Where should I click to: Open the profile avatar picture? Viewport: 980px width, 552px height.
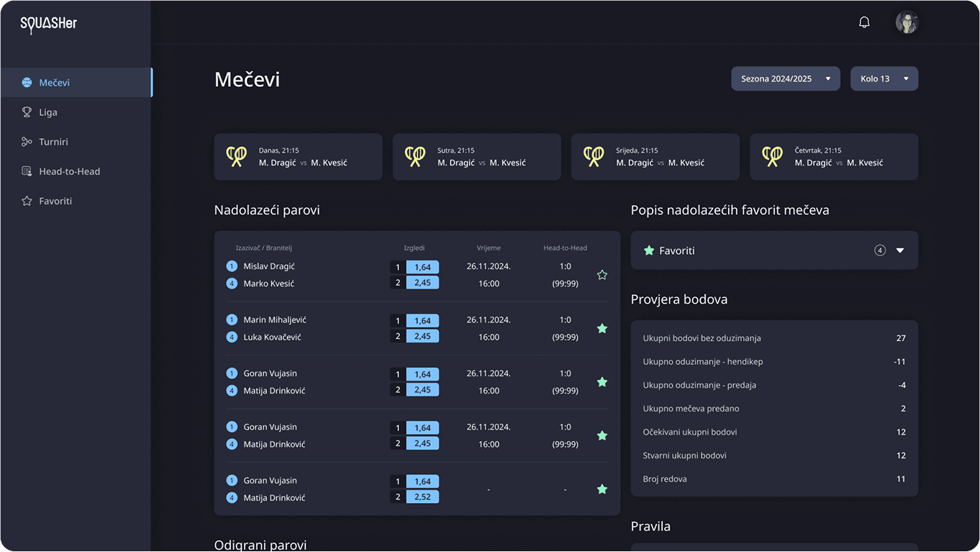point(907,22)
